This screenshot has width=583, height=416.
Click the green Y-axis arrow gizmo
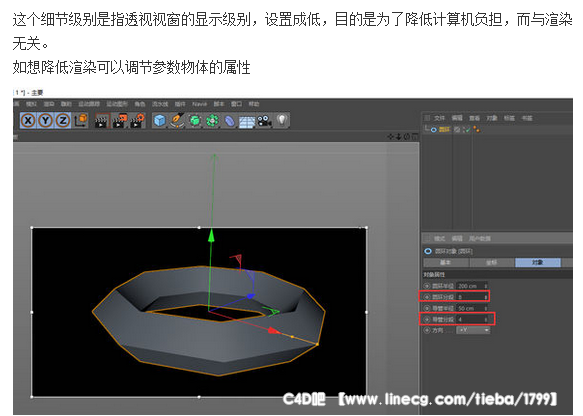click(211, 235)
